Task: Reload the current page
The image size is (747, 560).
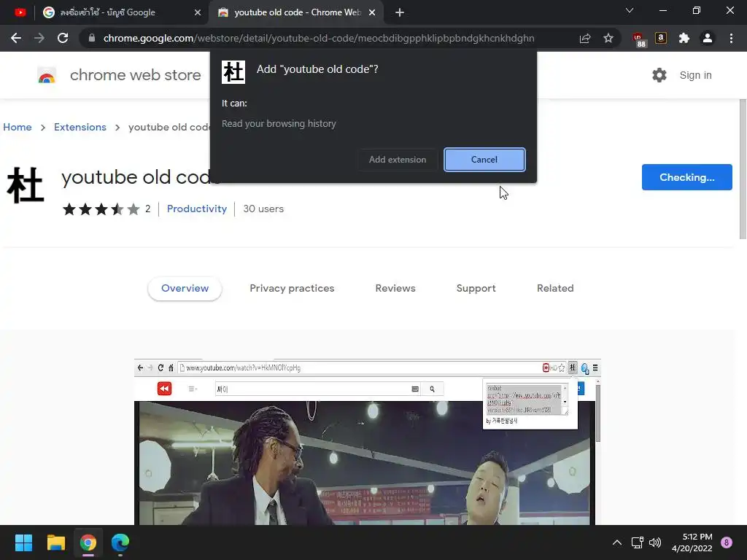Action: 63,38
